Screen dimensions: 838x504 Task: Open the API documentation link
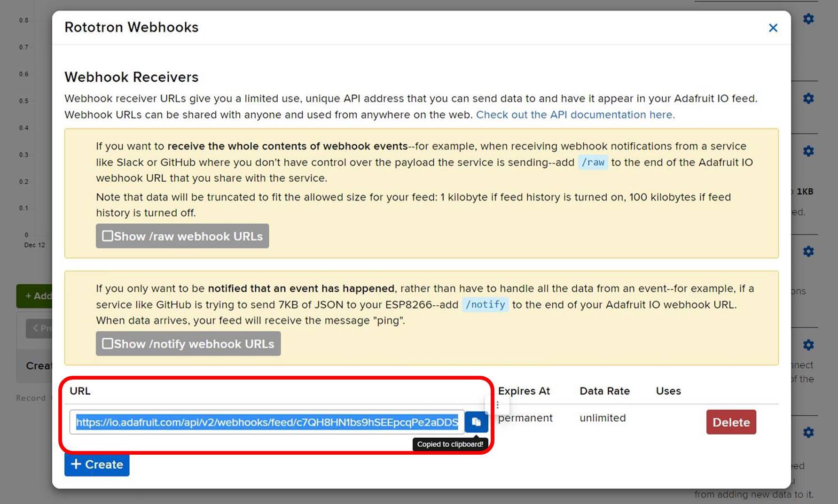(x=575, y=115)
